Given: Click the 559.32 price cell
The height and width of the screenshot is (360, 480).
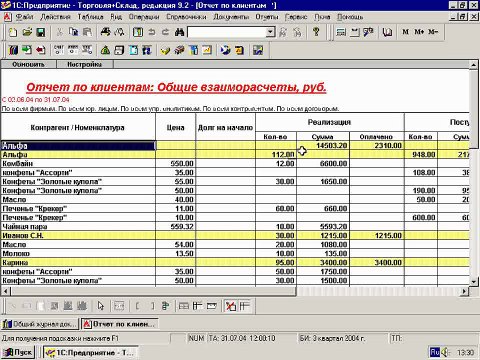Looking at the screenshot, I should coord(175,226).
